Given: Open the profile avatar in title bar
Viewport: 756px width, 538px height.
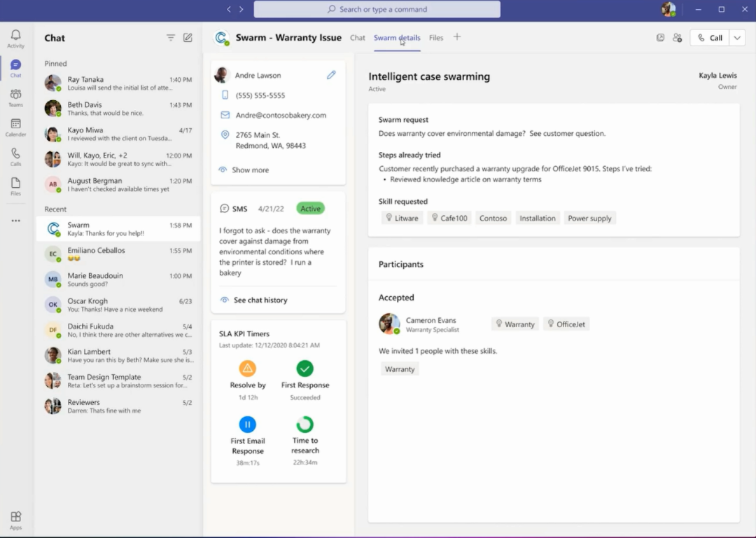Looking at the screenshot, I should 668,9.
